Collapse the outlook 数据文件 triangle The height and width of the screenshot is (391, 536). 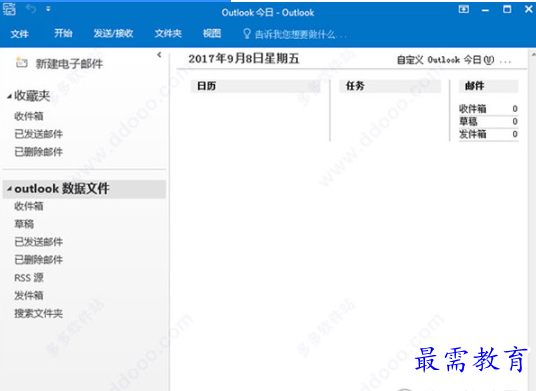[x=10, y=189]
